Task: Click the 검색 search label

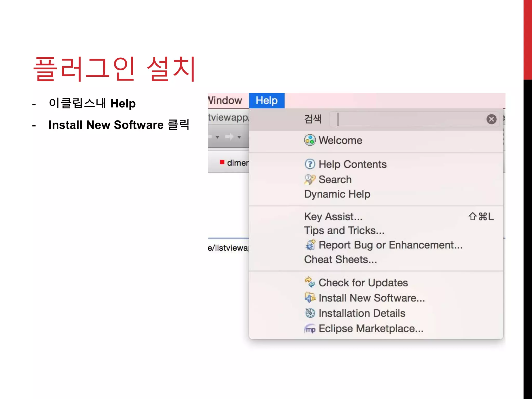Action: tap(313, 119)
